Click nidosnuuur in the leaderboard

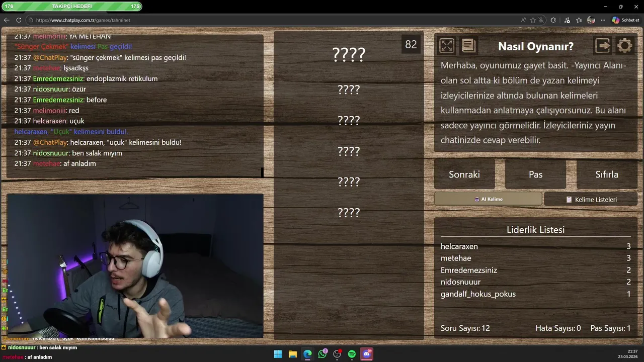460,282
